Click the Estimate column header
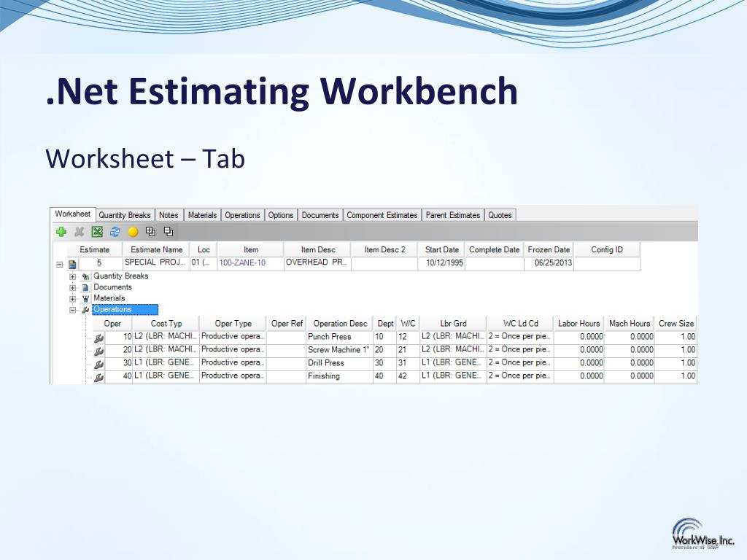 pyautogui.click(x=95, y=249)
